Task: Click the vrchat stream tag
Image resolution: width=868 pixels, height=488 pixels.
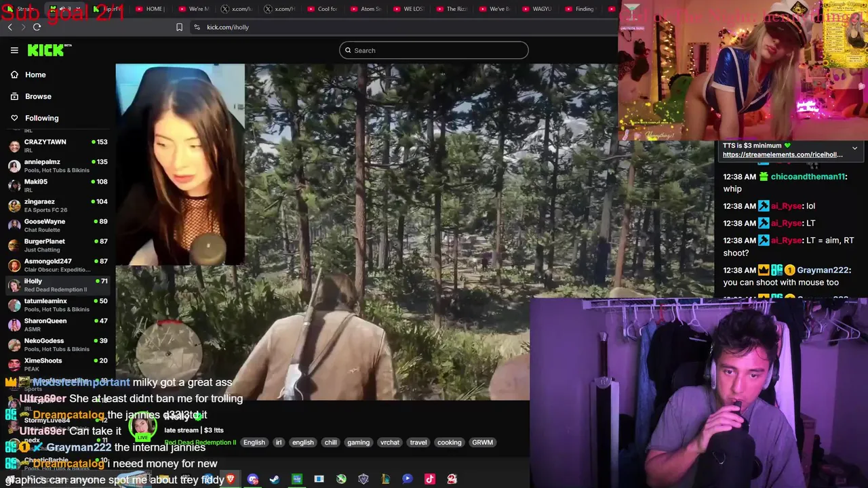Action: [390, 443]
